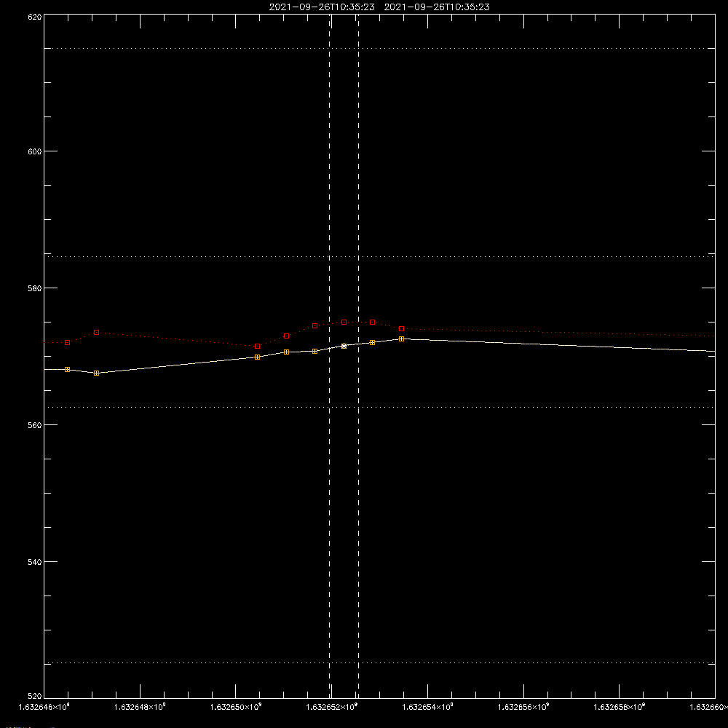Click the 1.632650×10⁹ x-axis label
This screenshot has width=728, height=728.
[x=236, y=707]
